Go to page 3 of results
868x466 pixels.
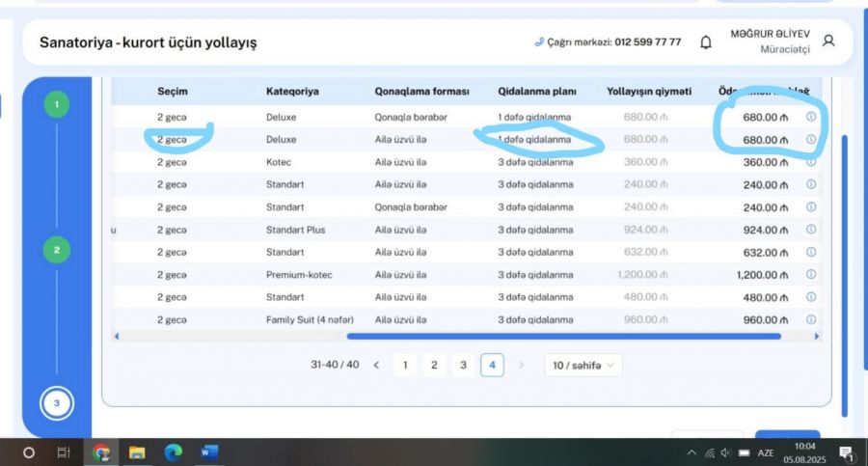(x=463, y=365)
